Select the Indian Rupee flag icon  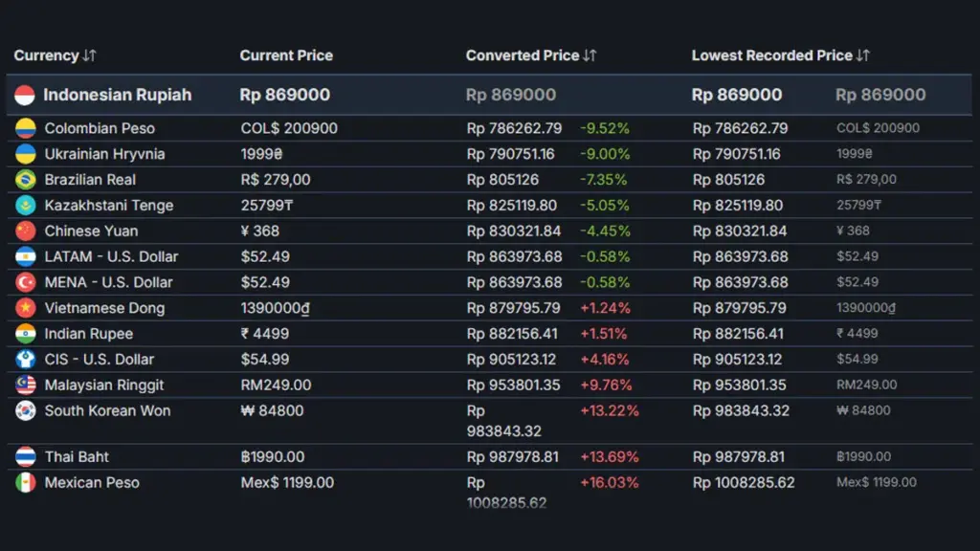click(x=28, y=334)
